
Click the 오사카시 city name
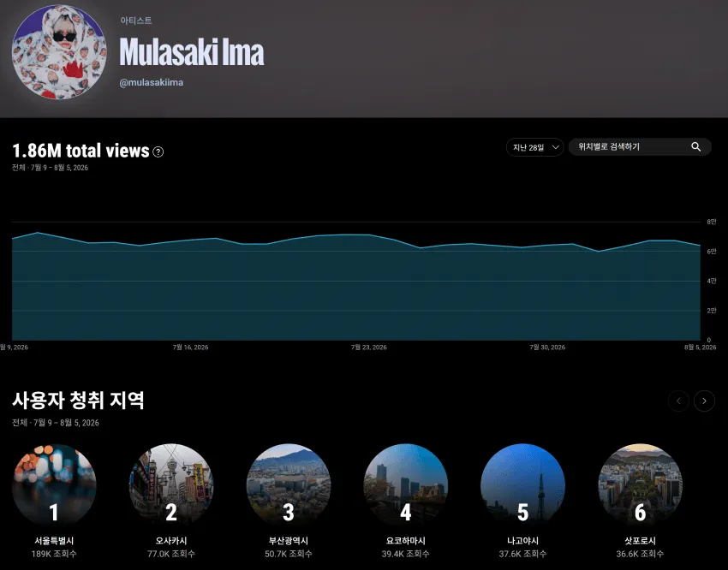[170, 541]
